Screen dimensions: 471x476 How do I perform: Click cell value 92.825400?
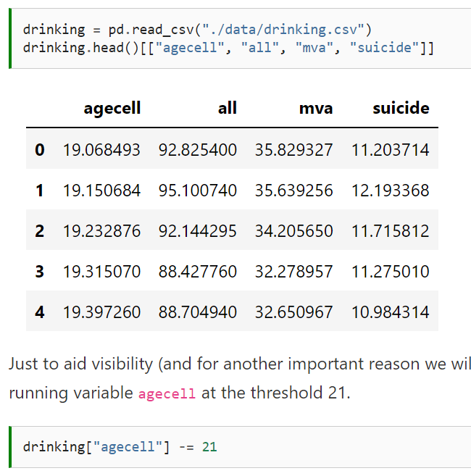click(x=197, y=150)
